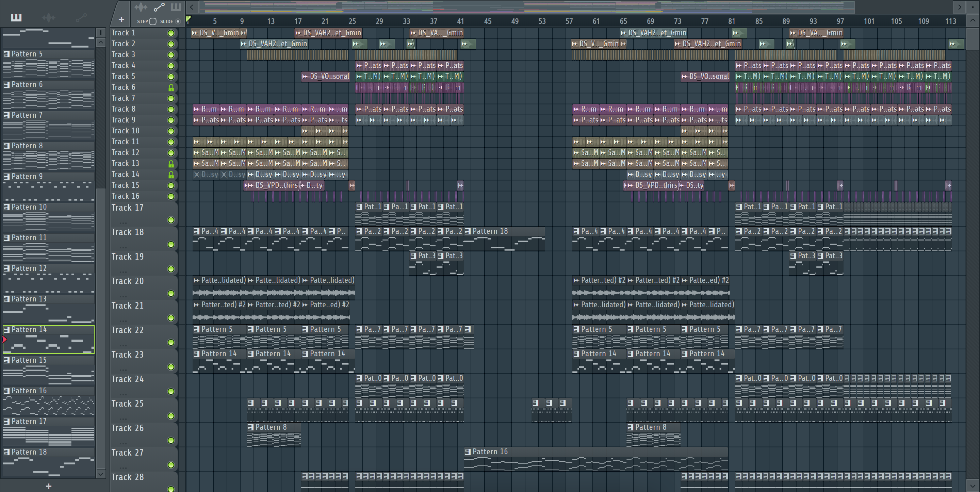The image size is (980, 492).
Task: Click Pattern 5 icon in pattern picker
Action: (x=6, y=54)
